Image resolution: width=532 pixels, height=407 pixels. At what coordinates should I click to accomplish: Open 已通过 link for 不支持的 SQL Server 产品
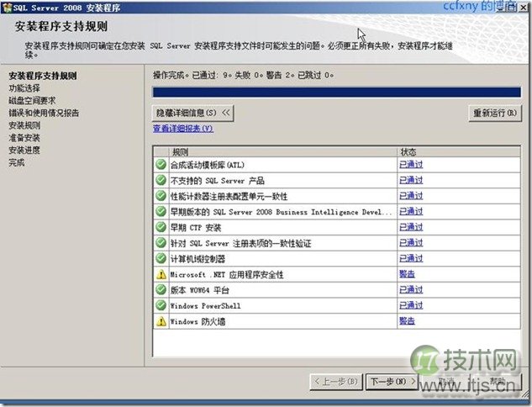coord(411,180)
